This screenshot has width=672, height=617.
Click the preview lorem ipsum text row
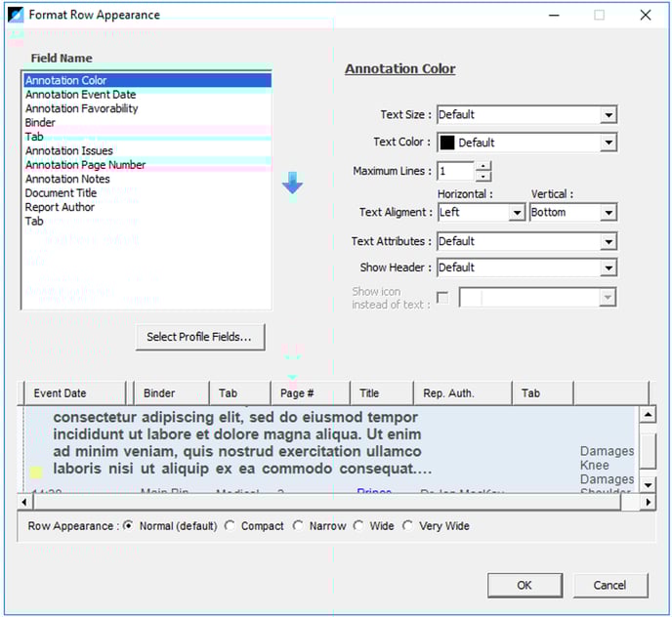(x=242, y=443)
